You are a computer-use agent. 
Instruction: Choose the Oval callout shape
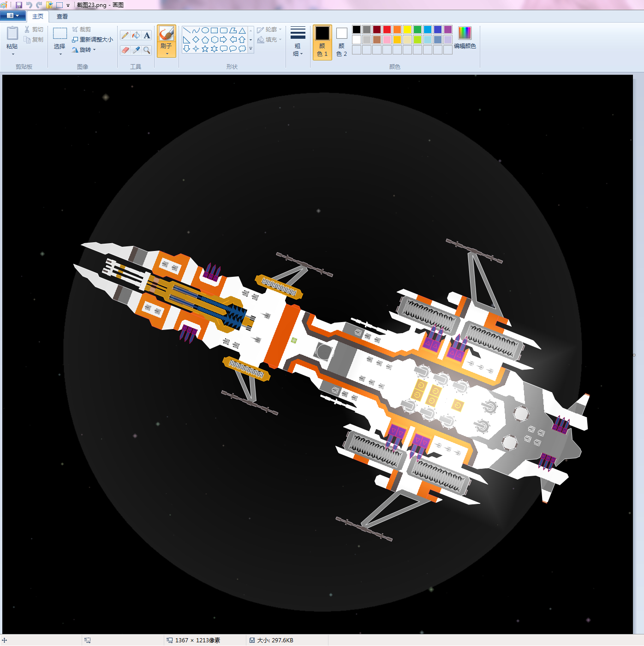point(233,48)
